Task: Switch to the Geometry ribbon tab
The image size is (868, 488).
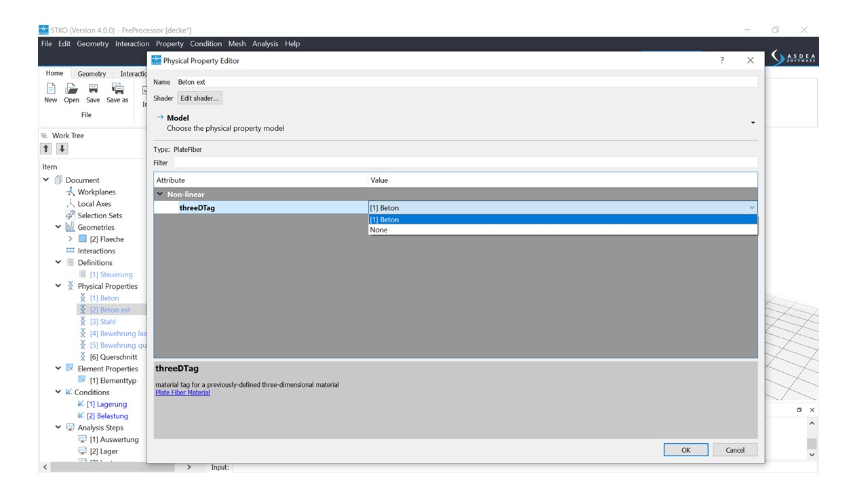Action: pos(92,74)
